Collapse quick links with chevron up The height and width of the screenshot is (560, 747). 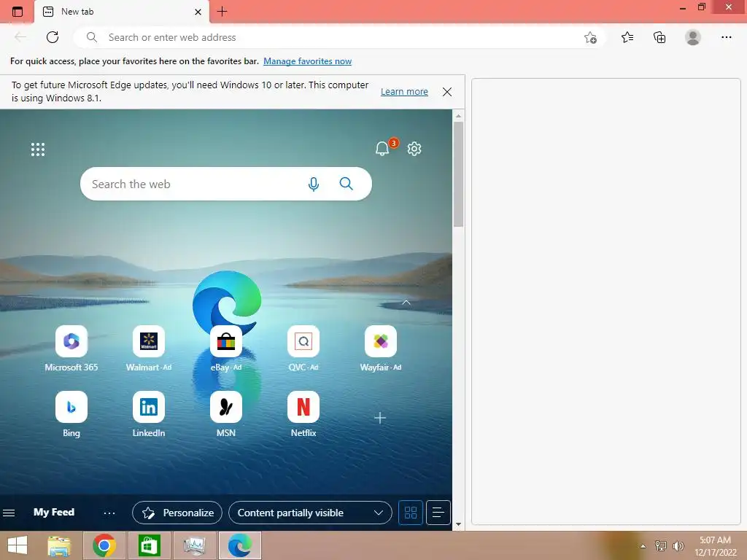406,303
